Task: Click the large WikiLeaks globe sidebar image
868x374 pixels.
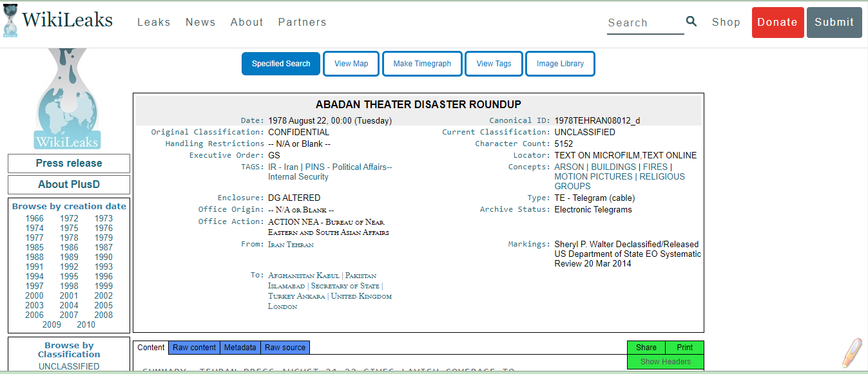Action: pyautogui.click(x=68, y=100)
